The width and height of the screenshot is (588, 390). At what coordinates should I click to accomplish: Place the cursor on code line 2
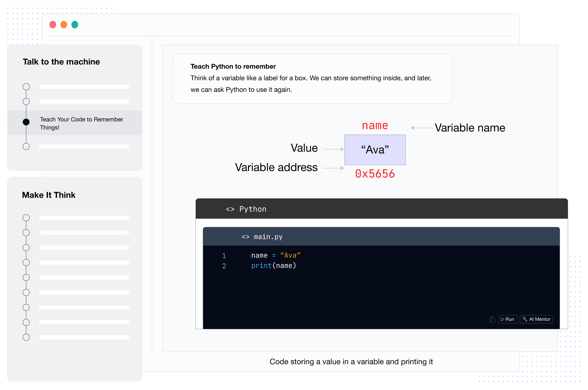(274, 266)
